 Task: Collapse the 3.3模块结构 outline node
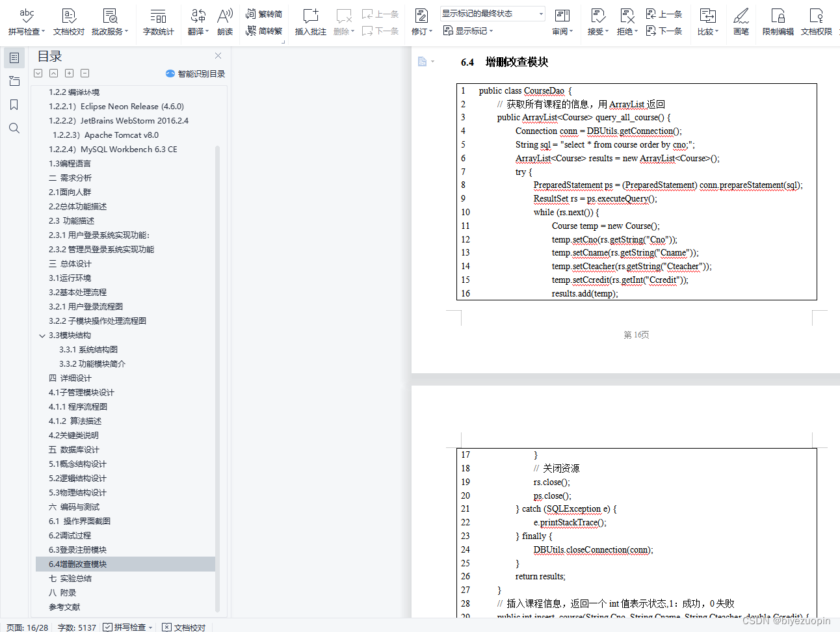tap(42, 336)
